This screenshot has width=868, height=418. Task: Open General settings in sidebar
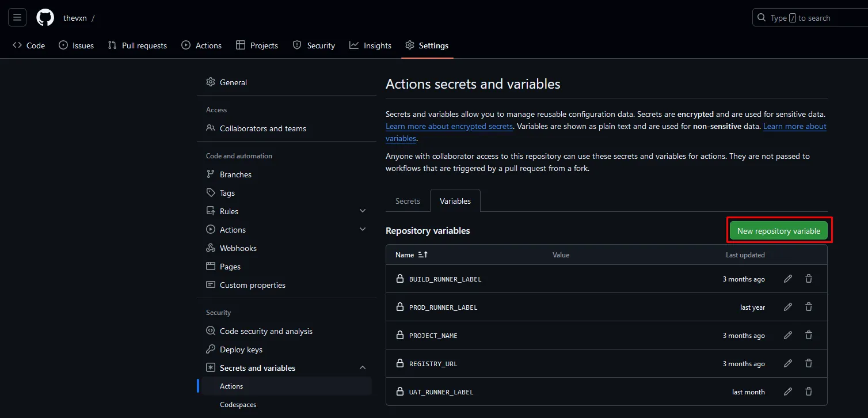point(287,82)
